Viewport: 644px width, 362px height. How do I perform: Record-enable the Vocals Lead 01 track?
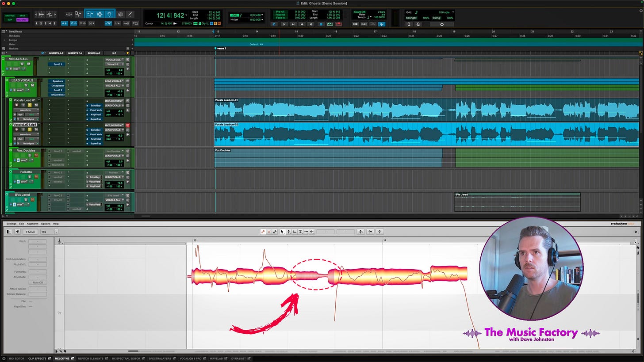16,105
